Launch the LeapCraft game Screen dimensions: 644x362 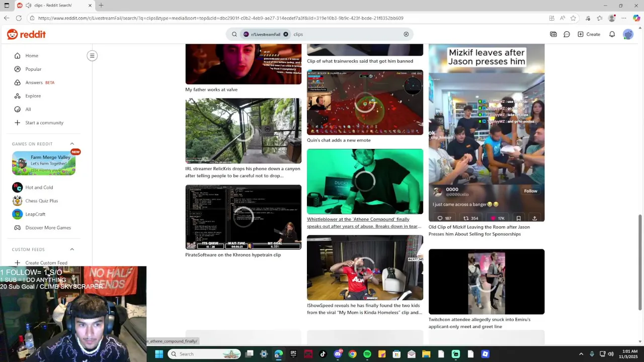(x=35, y=214)
